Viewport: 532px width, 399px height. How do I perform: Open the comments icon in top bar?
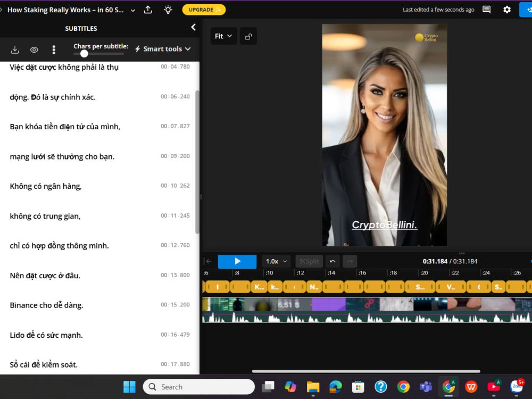[486, 10]
